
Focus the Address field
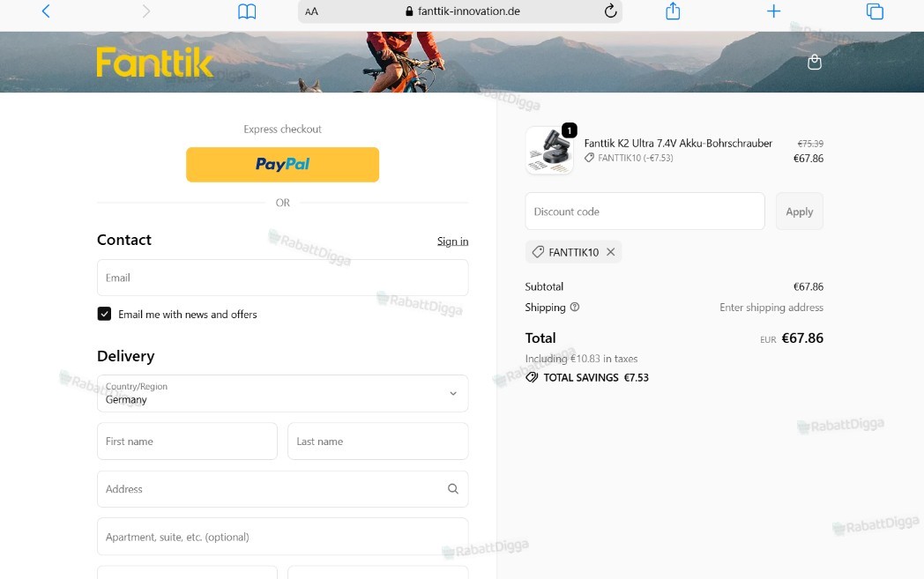click(x=282, y=489)
